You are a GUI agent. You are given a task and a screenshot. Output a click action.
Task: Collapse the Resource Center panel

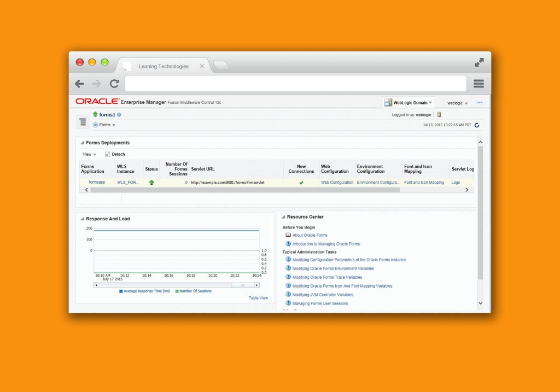[283, 217]
